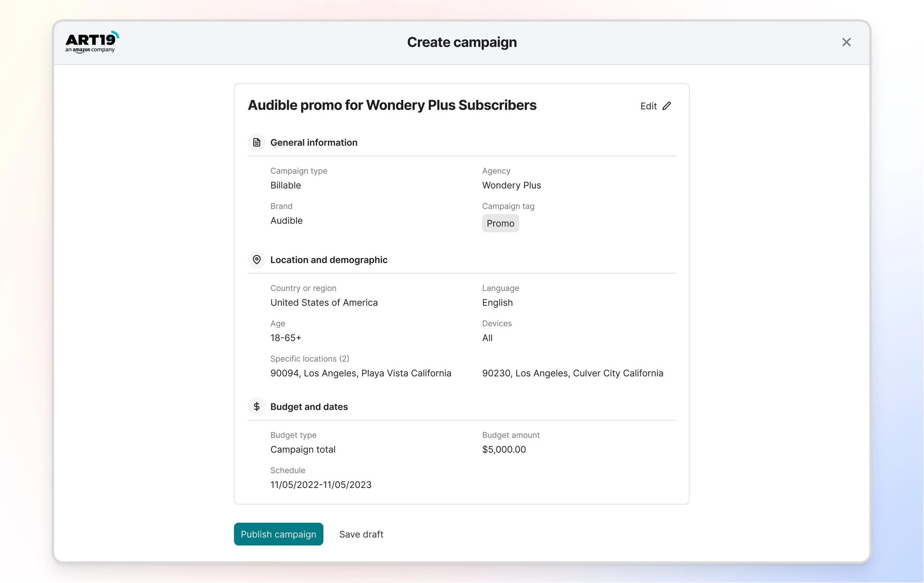The height and width of the screenshot is (583, 924).
Task: Click the Location pin icon
Action: [x=257, y=260]
